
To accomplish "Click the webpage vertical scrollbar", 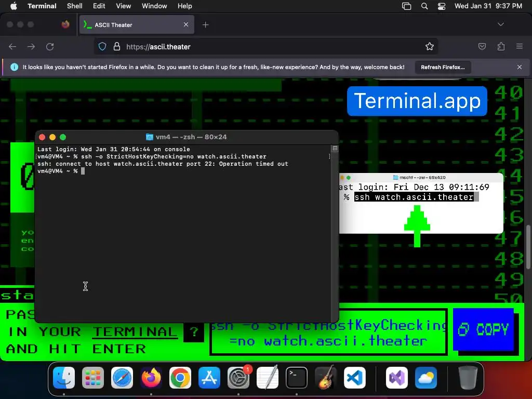I will click(528, 247).
